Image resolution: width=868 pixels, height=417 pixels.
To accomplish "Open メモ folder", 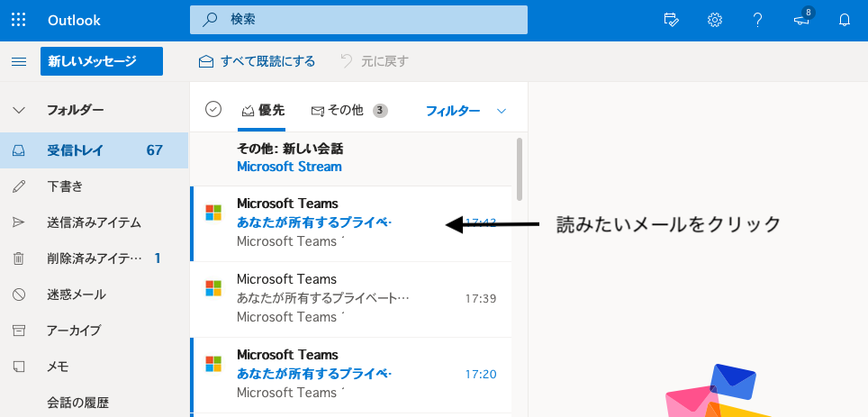I will pyautogui.click(x=95, y=367).
